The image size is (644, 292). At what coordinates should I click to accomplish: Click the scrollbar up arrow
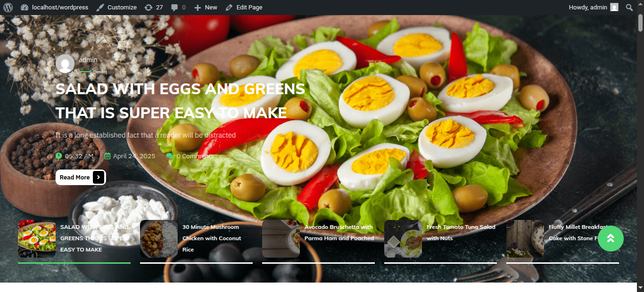click(x=640, y=4)
